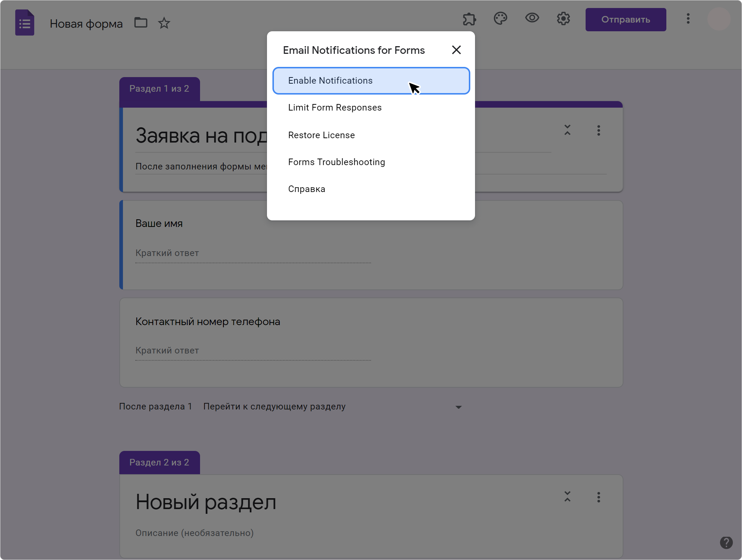Screen dimensions: 742x560
Task: Collapse the Новый раздел section
Action: pos(567,496)
